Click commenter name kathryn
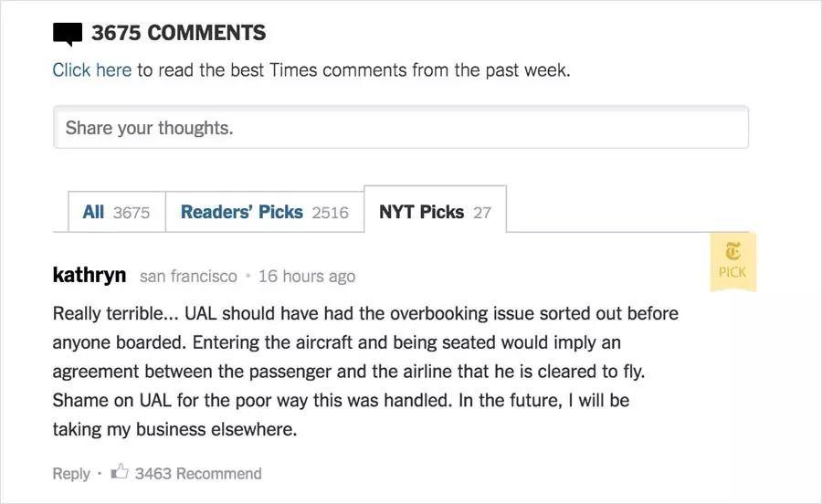The image size is (822, 504). point(90,275)
